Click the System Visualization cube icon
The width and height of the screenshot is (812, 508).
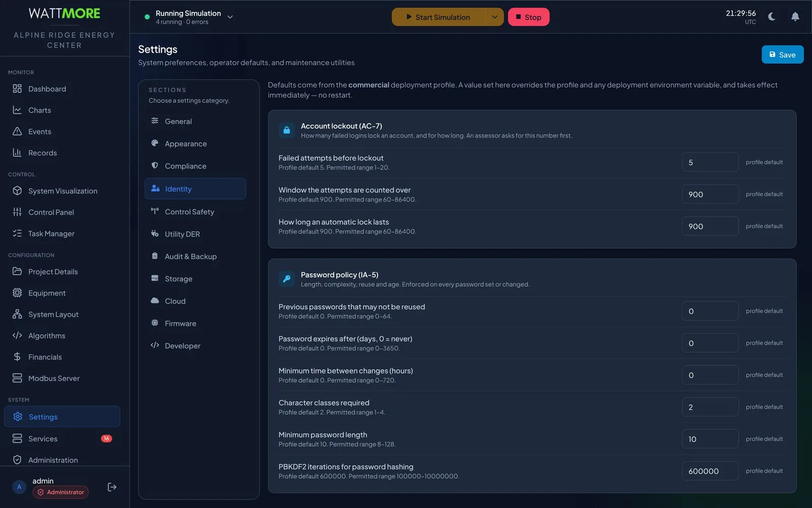coord(17,191)
